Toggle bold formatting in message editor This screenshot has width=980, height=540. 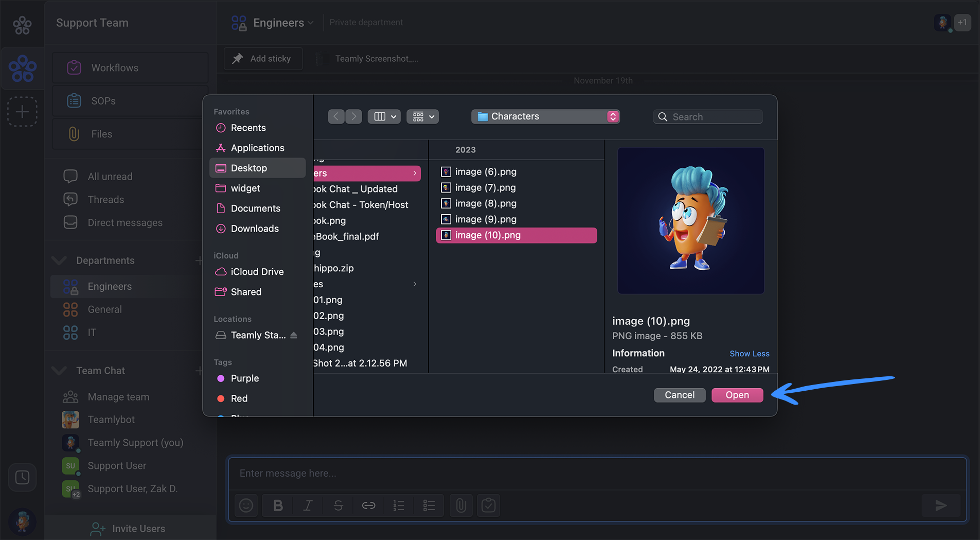pyautogui.click(x=278, y=506)
